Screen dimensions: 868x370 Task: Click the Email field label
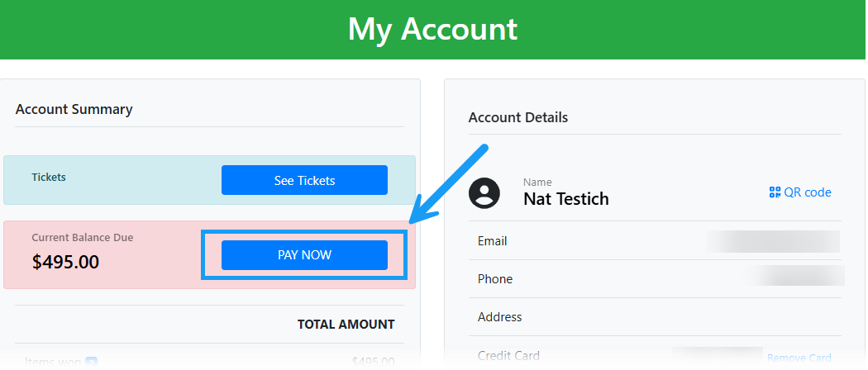click(493, 241)
